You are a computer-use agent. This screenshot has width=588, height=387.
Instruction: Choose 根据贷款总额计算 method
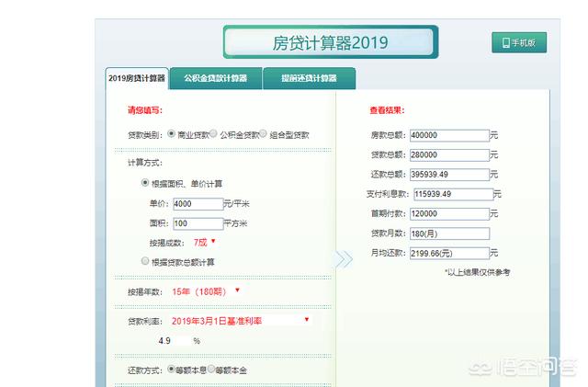145,261
